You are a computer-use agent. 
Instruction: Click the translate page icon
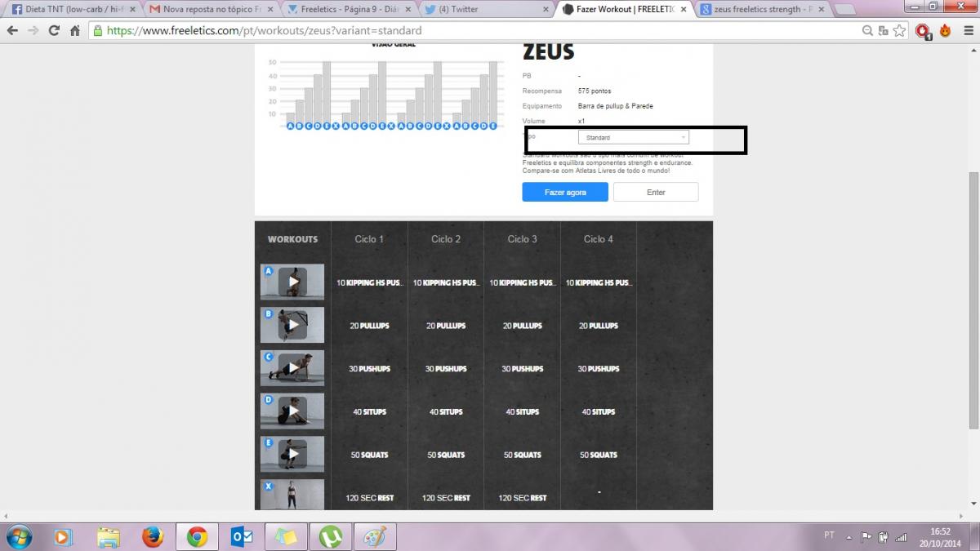click(x=884, y=30)
